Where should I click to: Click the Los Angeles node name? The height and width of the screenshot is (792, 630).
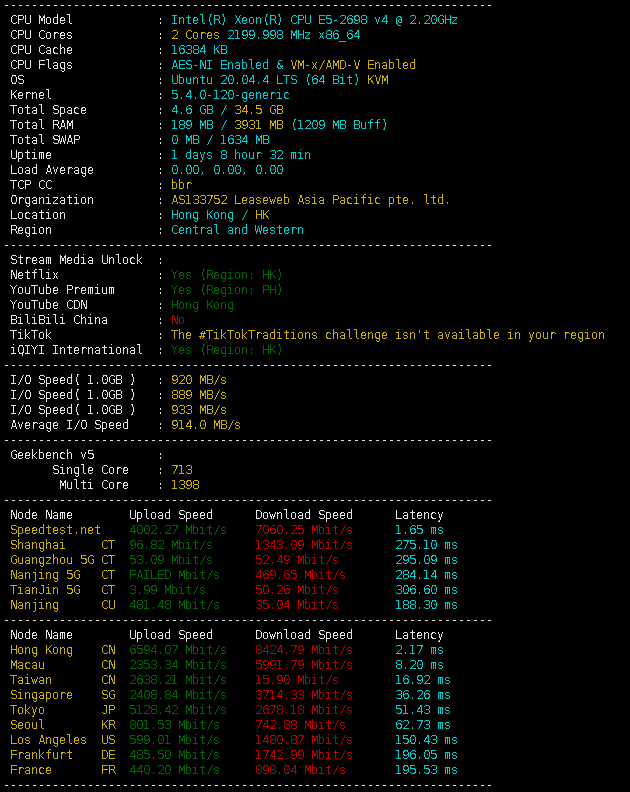[x=48, y=740]
